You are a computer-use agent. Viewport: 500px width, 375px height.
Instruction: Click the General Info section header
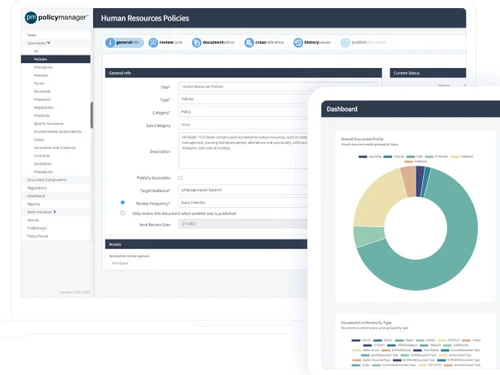pos(243,73)
